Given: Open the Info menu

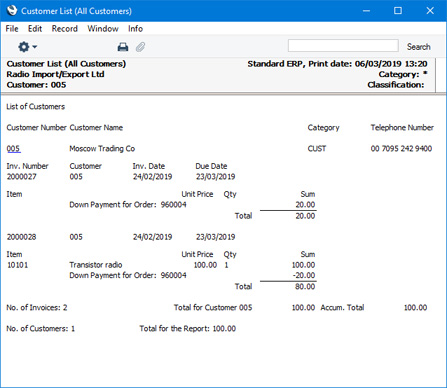Looking at the screenshot, I should [135, 29].
